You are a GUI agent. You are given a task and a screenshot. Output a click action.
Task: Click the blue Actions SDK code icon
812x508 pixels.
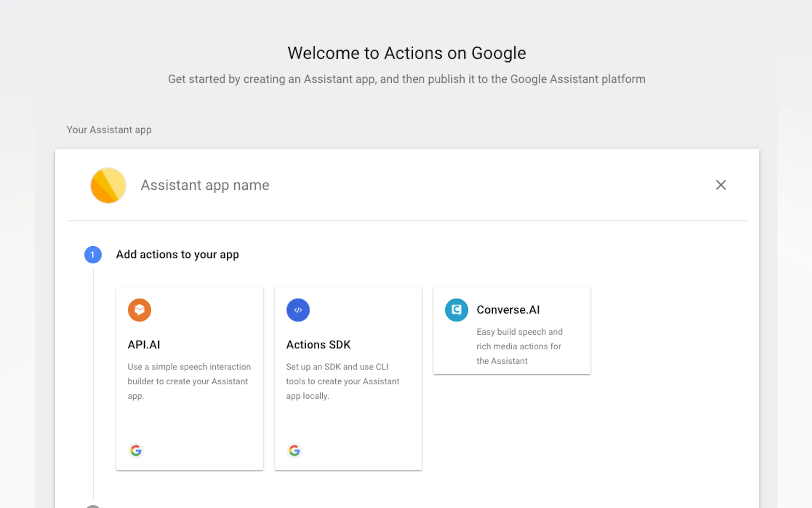(298, 310)
